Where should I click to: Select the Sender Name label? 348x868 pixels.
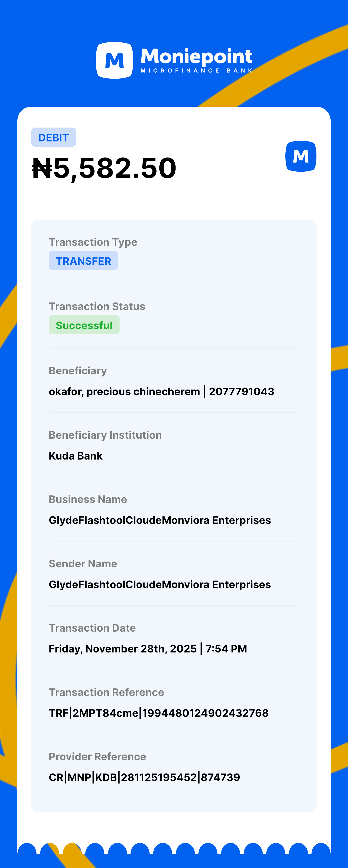pos(83,564)
